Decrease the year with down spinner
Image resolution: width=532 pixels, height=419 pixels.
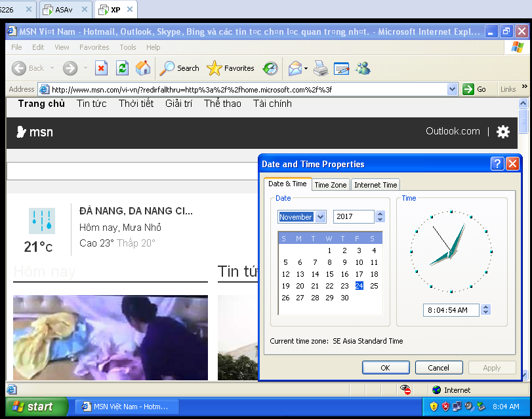(380, 220)
